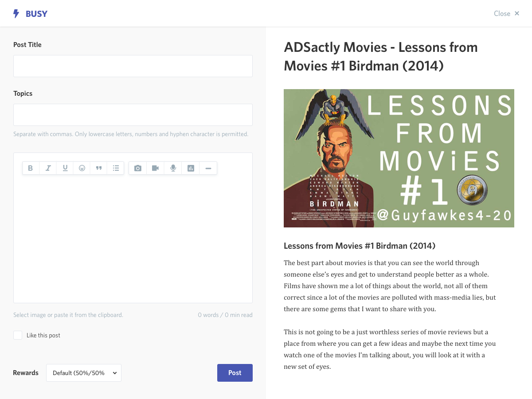The image size is (532, 399).
Task: Insert a chart with bar-graph icon
Action: 191,168
